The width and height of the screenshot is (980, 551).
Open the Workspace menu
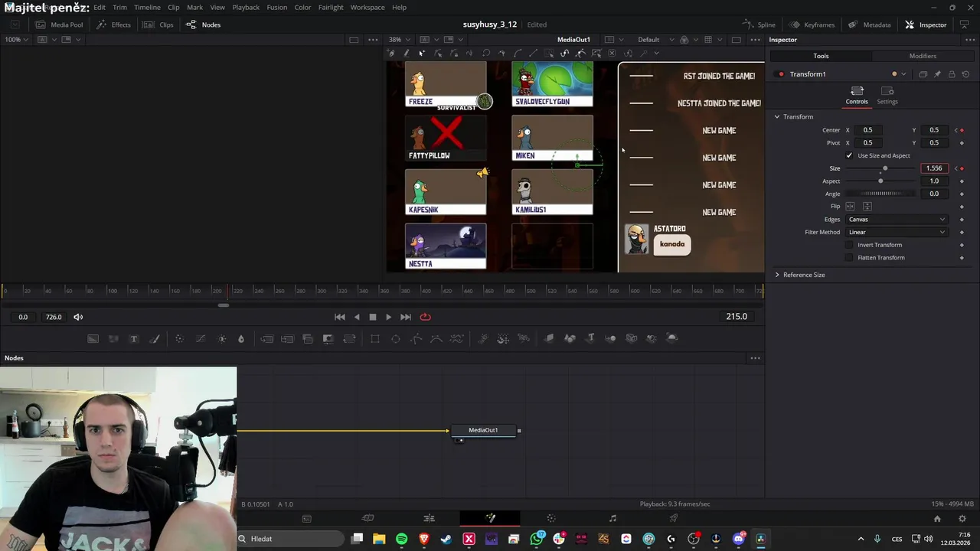[367, 7]
